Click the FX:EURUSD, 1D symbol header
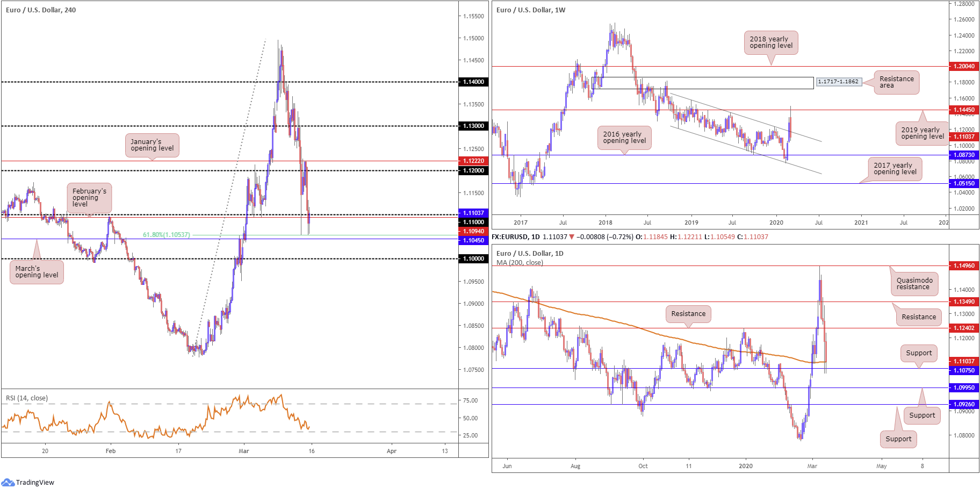 tap(515, 236)
